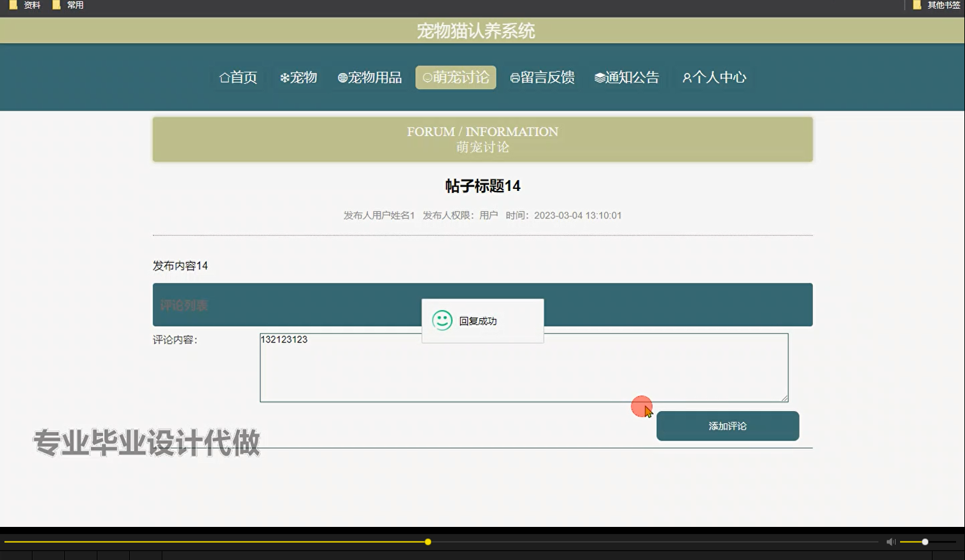Click the FORUM / INFORMATION banner
The height and width of the screenshot is (560, 965).
pos(482,139)
